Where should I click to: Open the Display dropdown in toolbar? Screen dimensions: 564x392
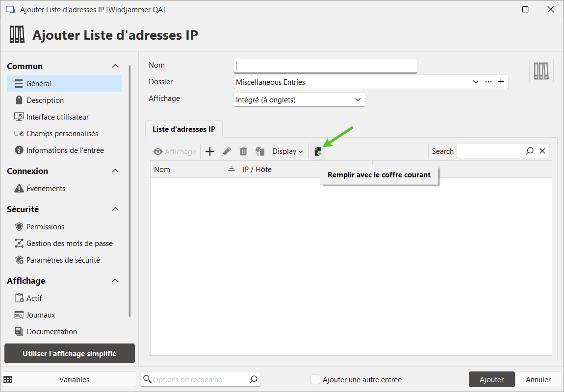tap(287, 151)
